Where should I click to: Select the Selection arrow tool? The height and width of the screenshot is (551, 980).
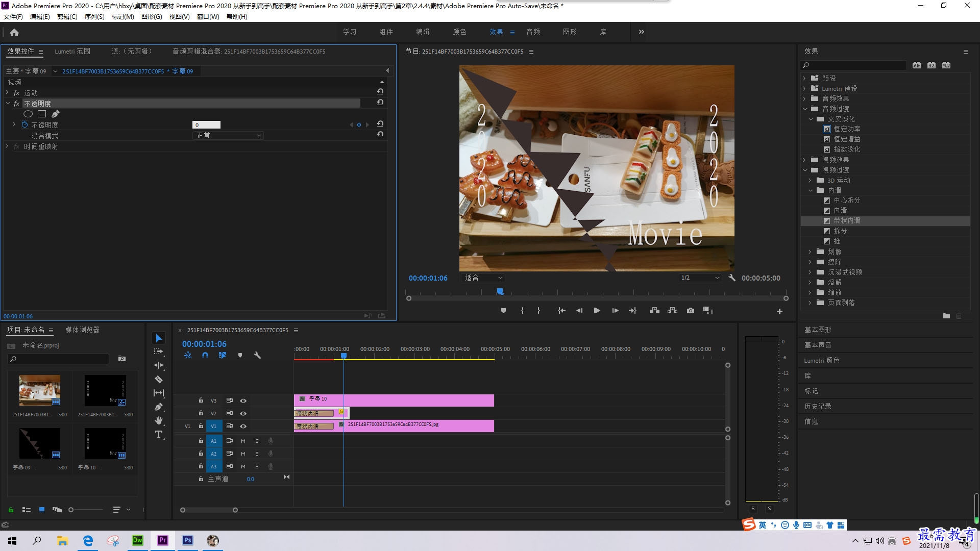coord(159,338)
